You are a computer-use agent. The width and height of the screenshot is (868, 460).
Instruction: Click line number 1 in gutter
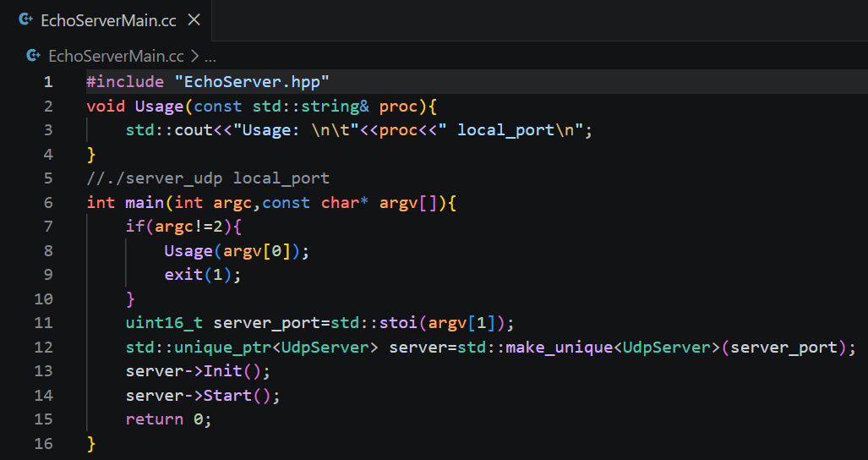[48, 82]
